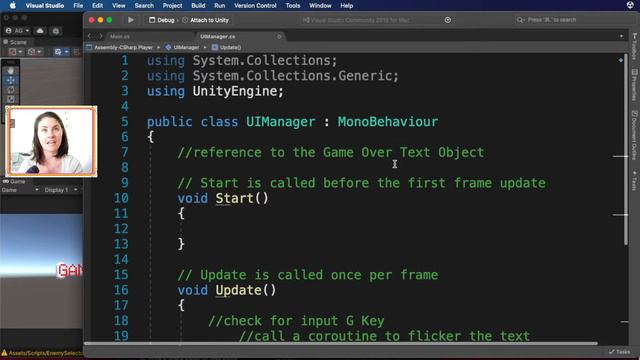The width and height of the screenshot is (640, 360).
Task: Open the Build menu
Action: (198, 6)
